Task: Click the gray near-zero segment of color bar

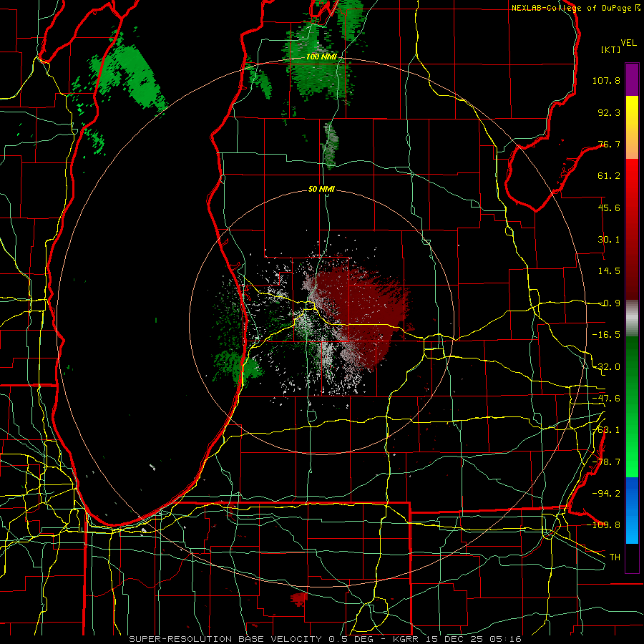Action: 632,318
